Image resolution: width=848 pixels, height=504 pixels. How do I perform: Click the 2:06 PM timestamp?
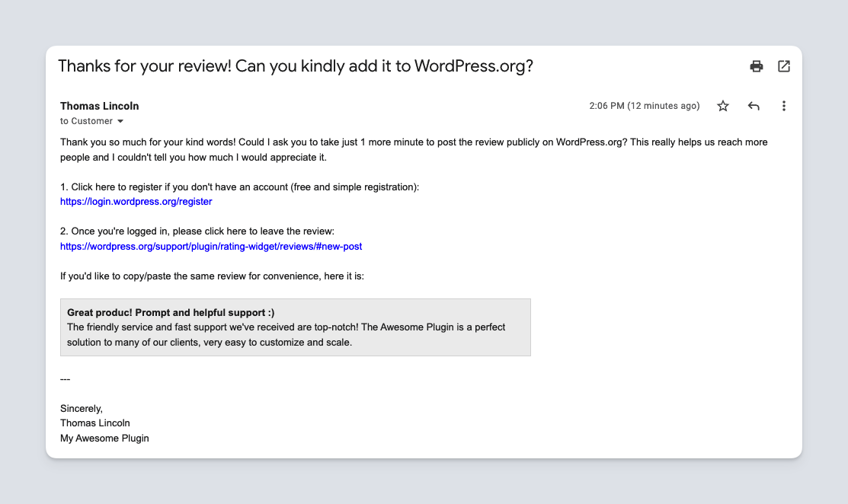pyautogui.click(x=644, y=106)
